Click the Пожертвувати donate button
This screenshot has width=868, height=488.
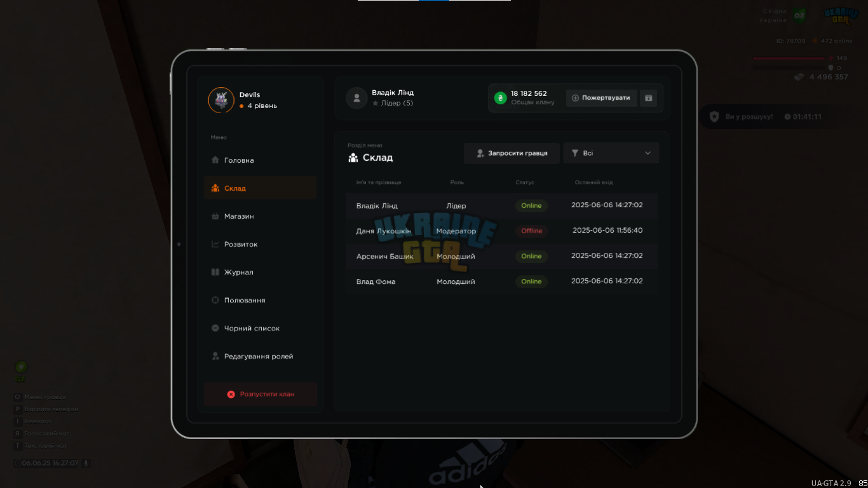601,98
